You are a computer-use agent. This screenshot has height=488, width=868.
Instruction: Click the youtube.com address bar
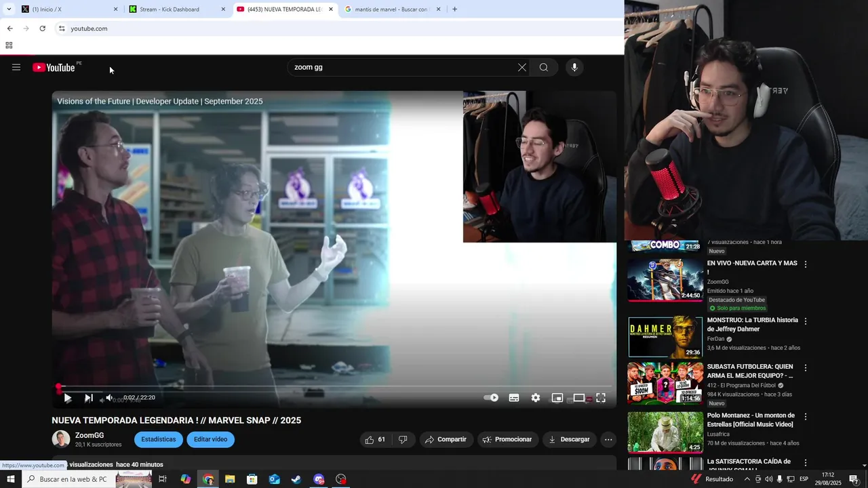click(339, 28)
